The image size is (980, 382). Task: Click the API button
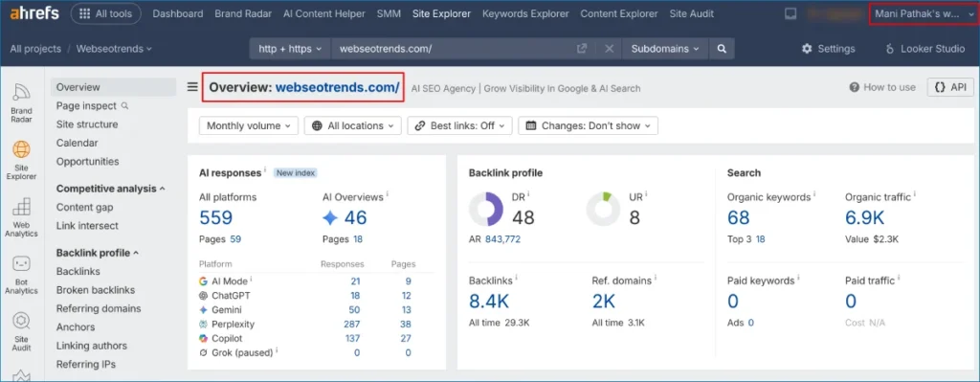(x=950, y=87)
